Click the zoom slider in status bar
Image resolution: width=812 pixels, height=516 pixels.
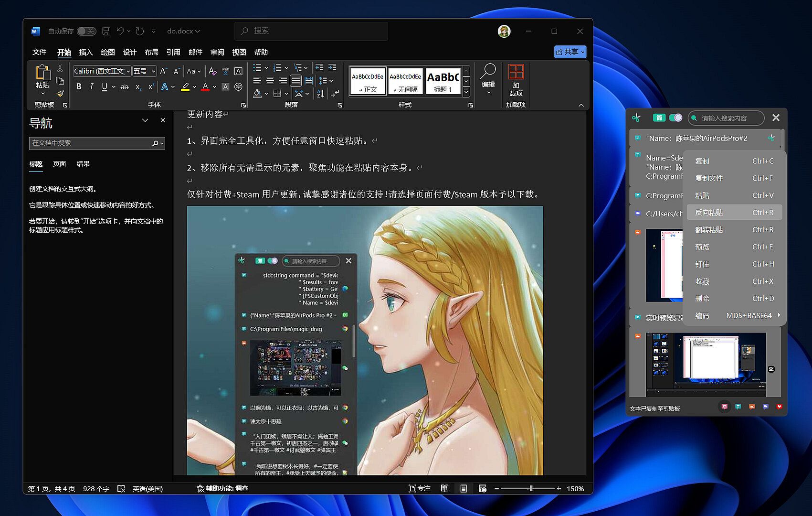click(530, 488)
